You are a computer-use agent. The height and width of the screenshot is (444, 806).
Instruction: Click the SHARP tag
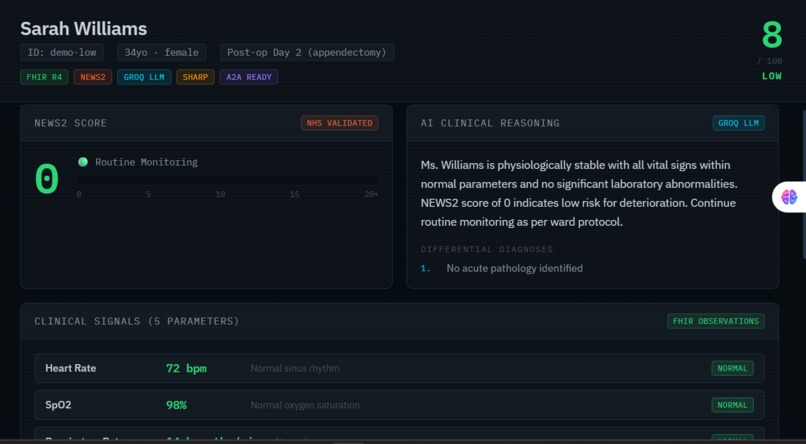coord(195,77)
